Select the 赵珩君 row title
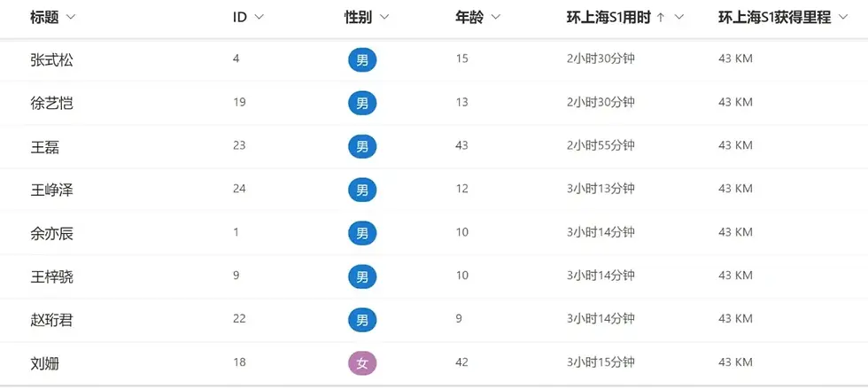Image resolution: width=868 pixels, height=389 pixels. point(51,320)
